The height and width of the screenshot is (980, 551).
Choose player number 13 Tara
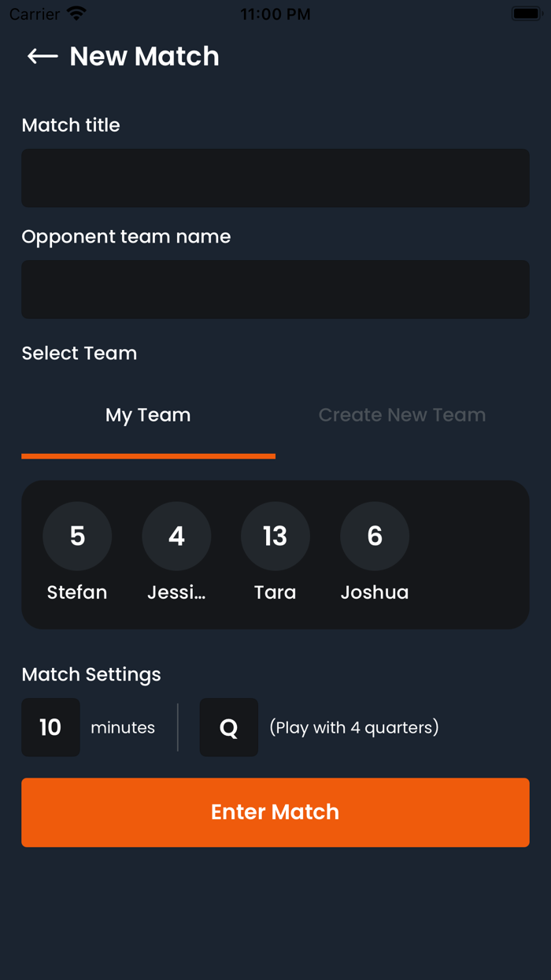pos(275,536)
